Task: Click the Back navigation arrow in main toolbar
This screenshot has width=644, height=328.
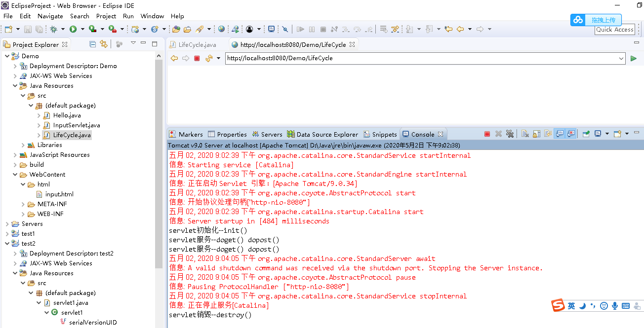Action: [460, 29]
